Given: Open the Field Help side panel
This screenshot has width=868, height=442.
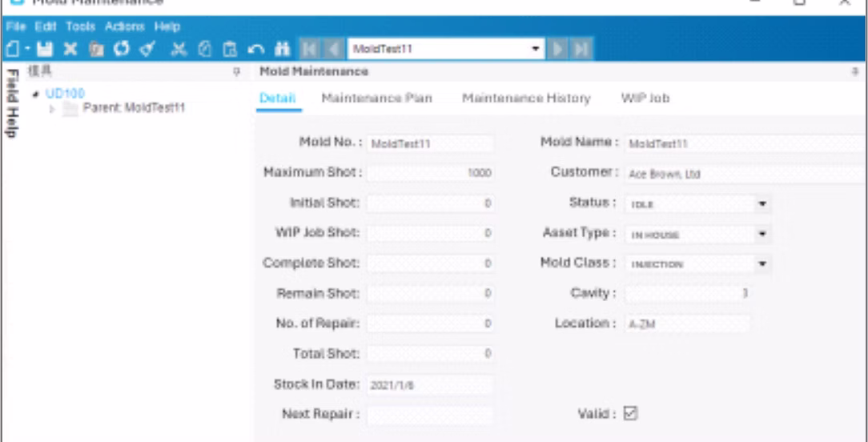Looking at the screenshot, I should (13, 103).
